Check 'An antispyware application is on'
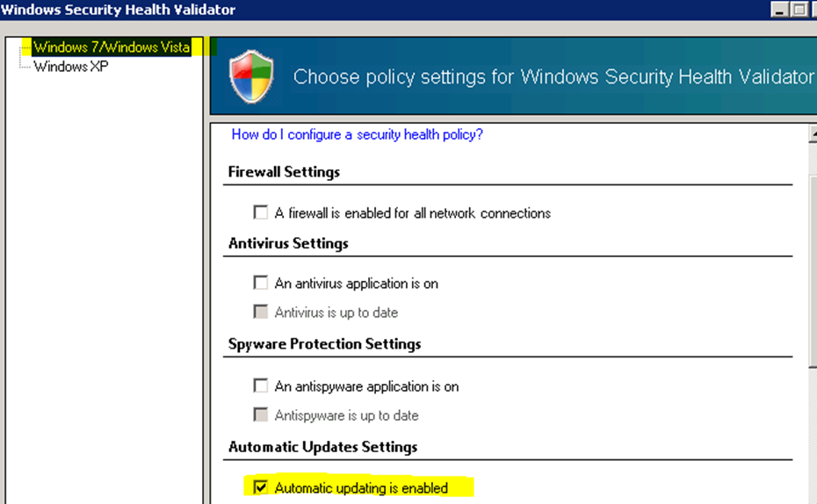This screenshot has width=817, height=504. coord(261,385)
